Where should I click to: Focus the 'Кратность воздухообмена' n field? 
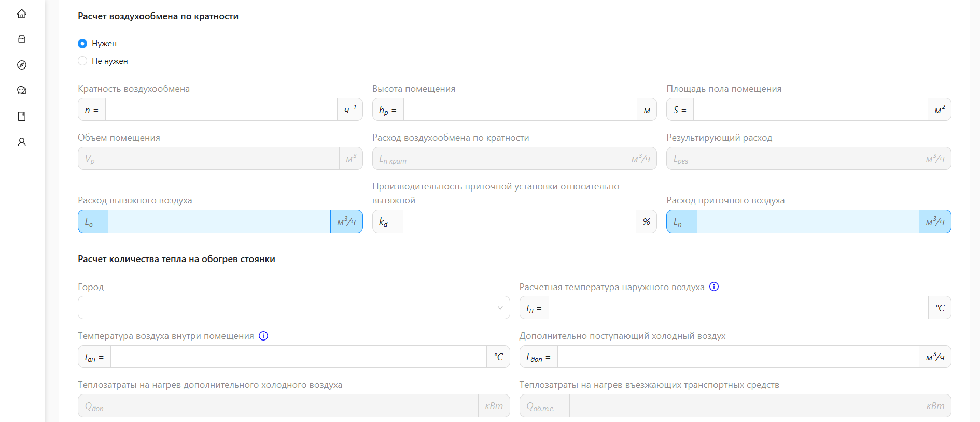(221, 110)
